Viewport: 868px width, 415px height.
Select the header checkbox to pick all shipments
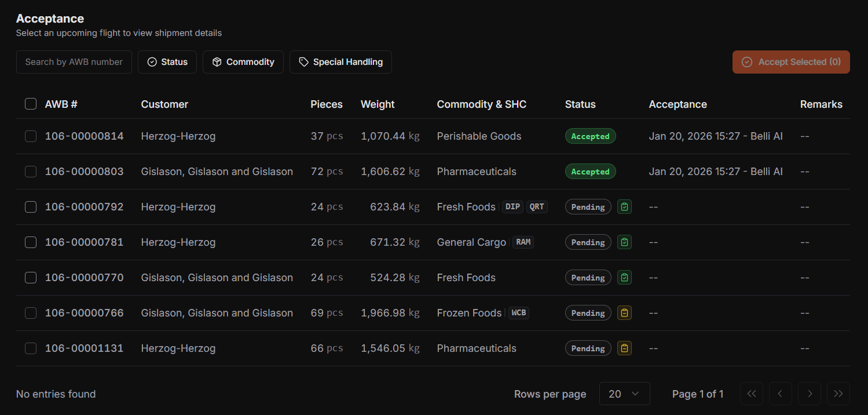coord(31,104)
